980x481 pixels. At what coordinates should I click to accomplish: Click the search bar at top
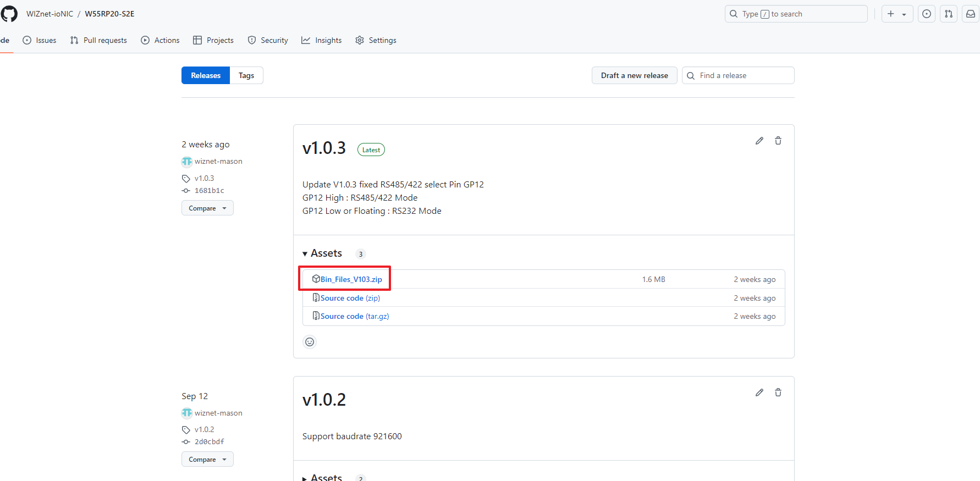tap(796, 14)
